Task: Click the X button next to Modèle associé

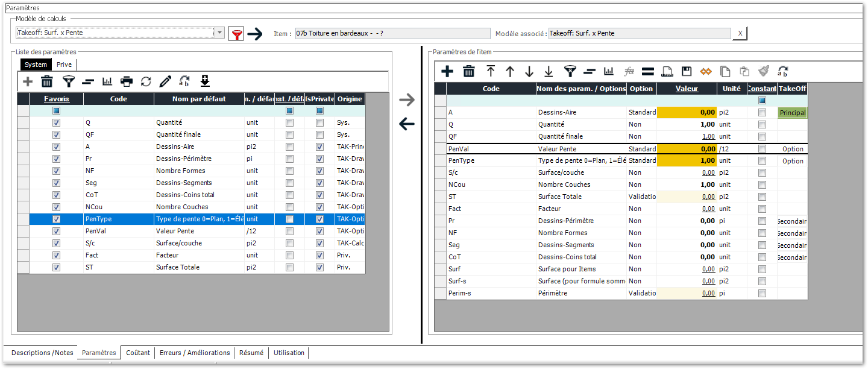Action: coord(740,33)
